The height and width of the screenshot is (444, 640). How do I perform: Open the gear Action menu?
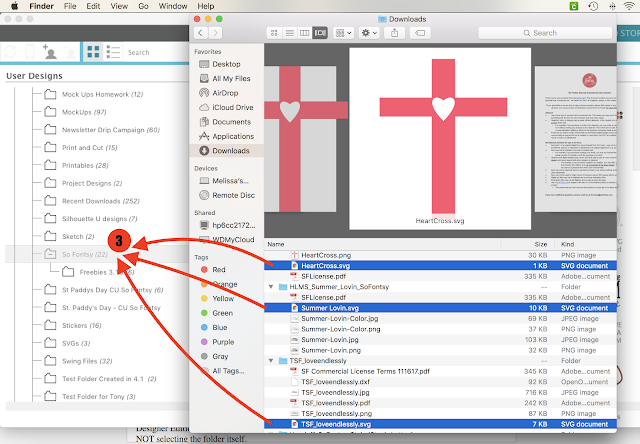369,33
